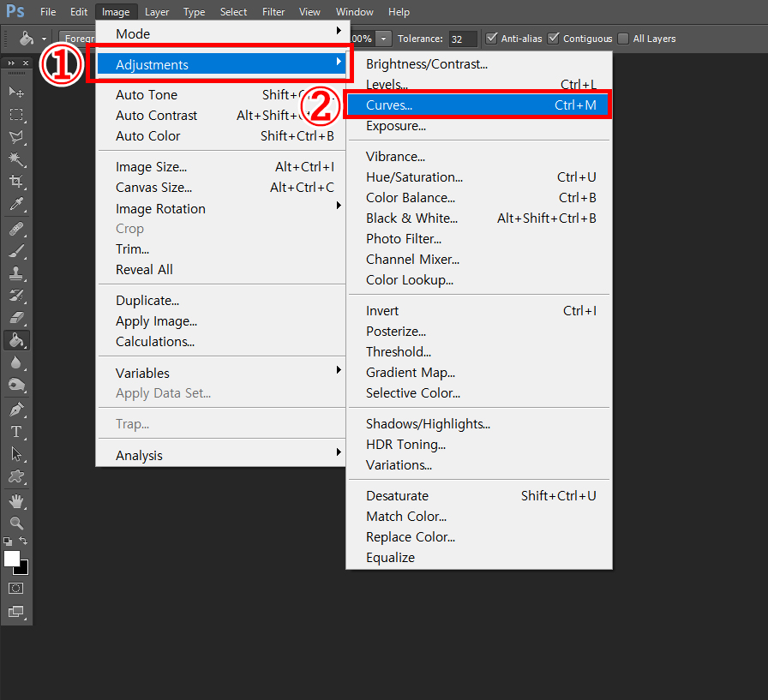768x700 pixels.
Task: Open the Help menu
Action: pos(399,12)
